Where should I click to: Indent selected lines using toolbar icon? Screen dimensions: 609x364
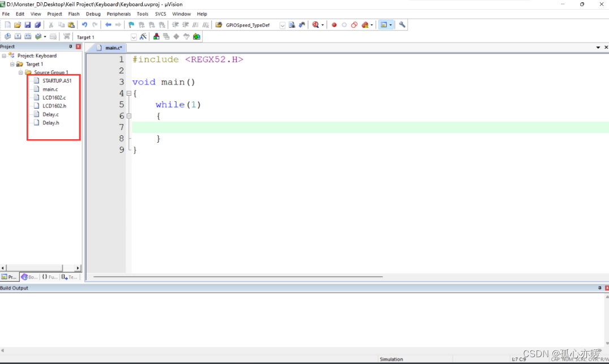coord(175,25)
